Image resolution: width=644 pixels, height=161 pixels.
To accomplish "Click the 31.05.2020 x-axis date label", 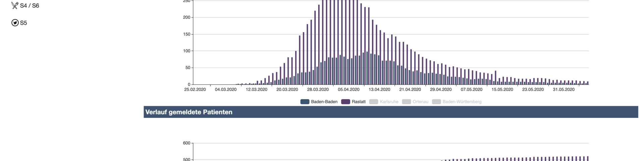I will tap(563, 90).
